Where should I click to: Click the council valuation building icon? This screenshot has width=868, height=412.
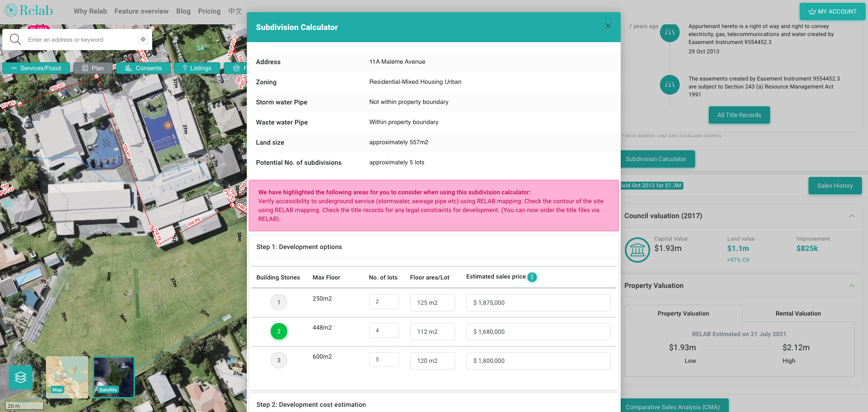tap(637, 250)
